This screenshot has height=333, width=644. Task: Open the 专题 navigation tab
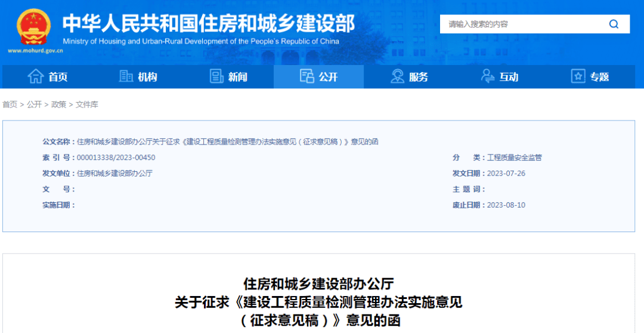[x=590, y=77]
